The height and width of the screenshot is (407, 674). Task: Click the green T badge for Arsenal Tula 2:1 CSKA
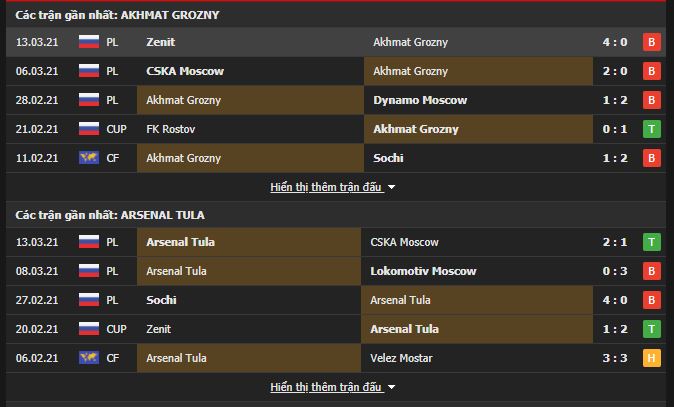[652, 242]
